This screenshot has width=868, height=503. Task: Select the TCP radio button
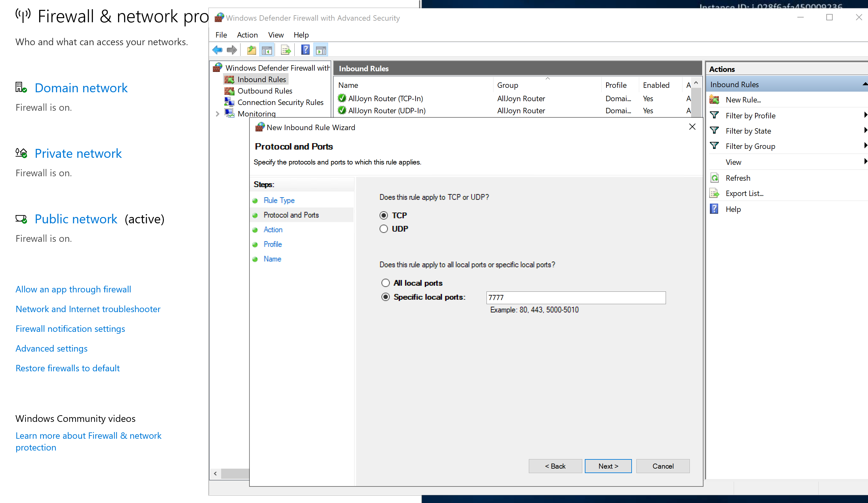pos(384,216)
